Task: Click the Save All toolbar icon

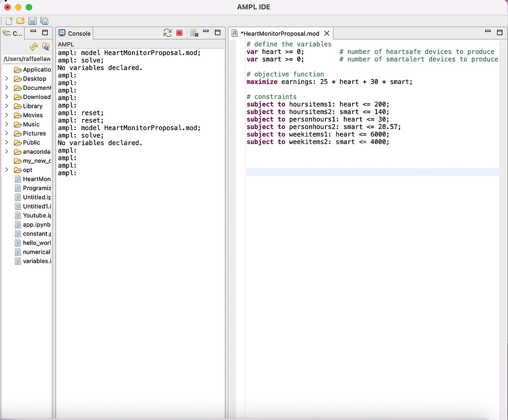Action: click(44, 21)
